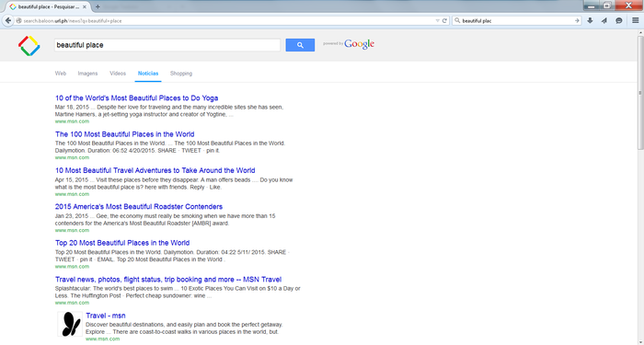Switch to the Videos tab
Viewport: 644px width, 345px height.
click(118, 74)
